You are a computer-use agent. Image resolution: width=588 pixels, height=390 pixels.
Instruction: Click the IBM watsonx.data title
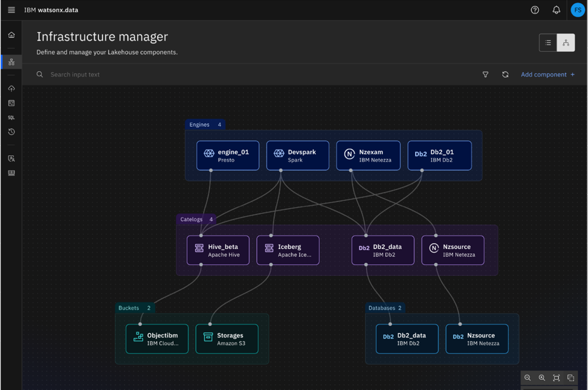(51, 10)
